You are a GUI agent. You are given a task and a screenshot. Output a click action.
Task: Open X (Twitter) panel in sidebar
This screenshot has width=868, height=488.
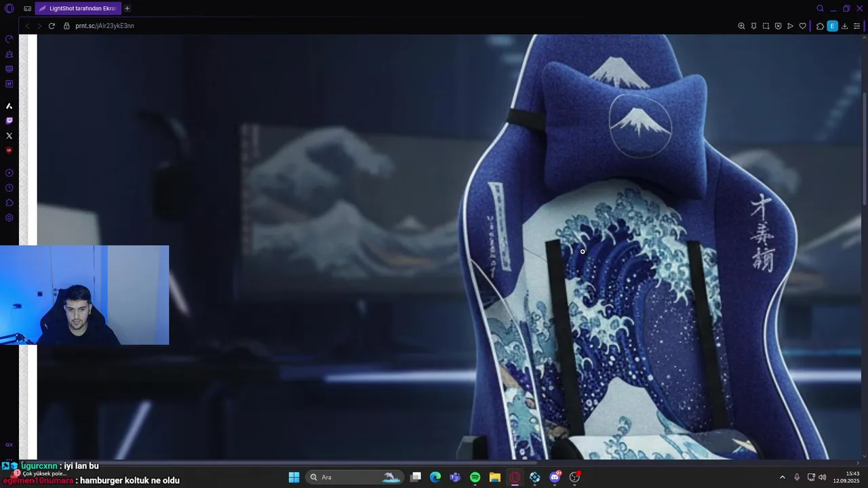(9, 136)
